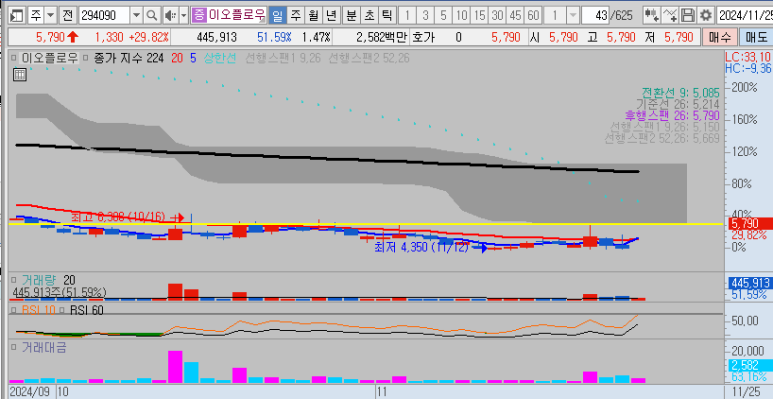Save chart with the floppy disk icon

click(688, 15)
